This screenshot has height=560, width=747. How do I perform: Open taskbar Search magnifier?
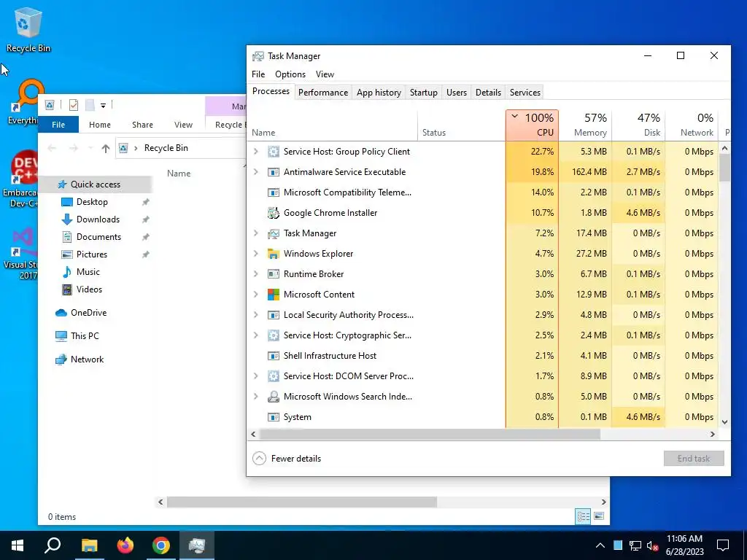point(53,545)
